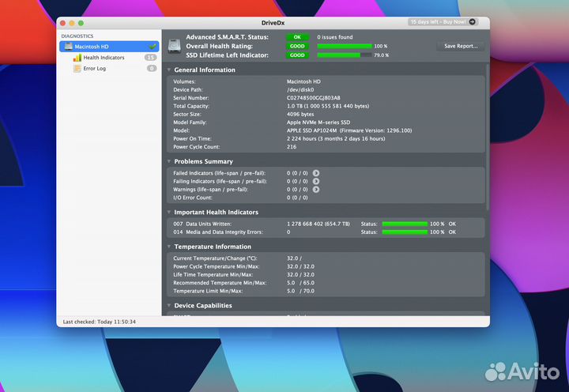Click GOOD badge for Overall Health Rating
The height and width of the screenshot is (392, 569).
[297, 46]
